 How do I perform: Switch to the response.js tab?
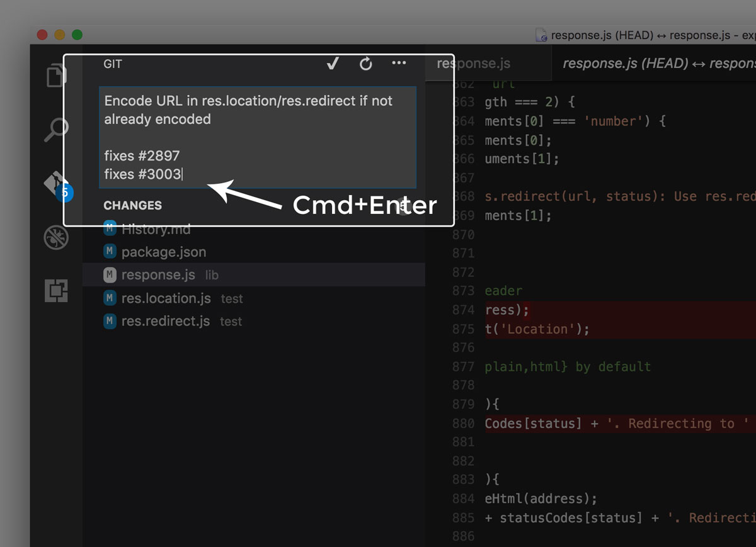coord(472,63)
